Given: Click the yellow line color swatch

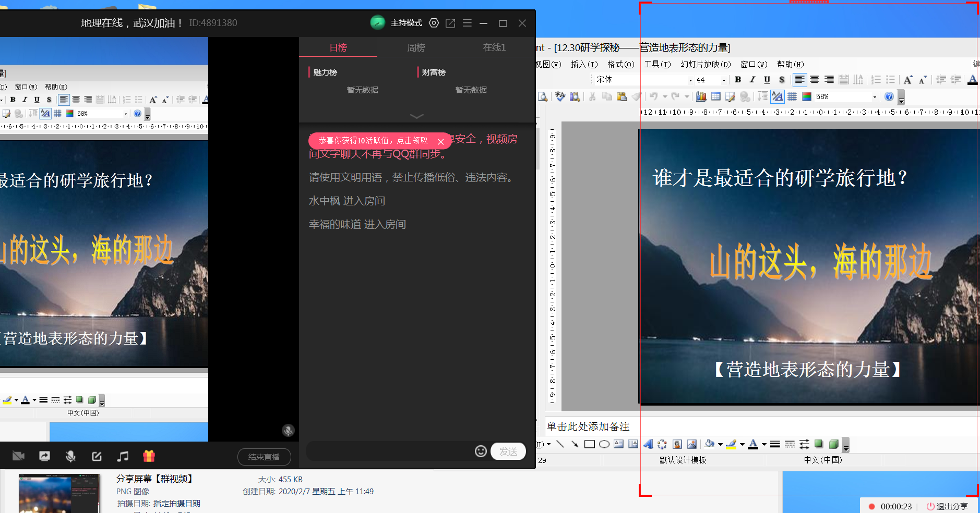Looking at the screenshot, I should coord(731,444).
